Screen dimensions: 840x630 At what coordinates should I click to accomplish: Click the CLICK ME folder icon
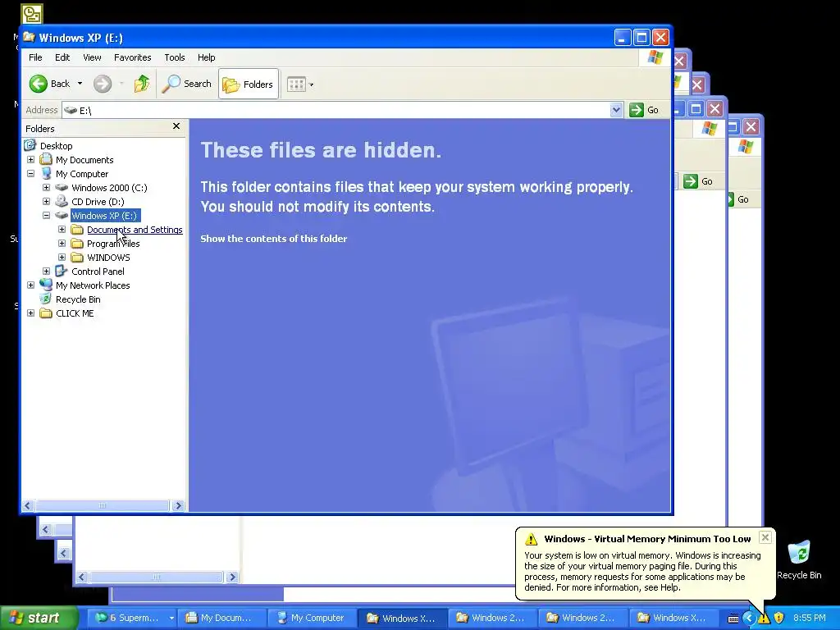[x=46, y=313]
